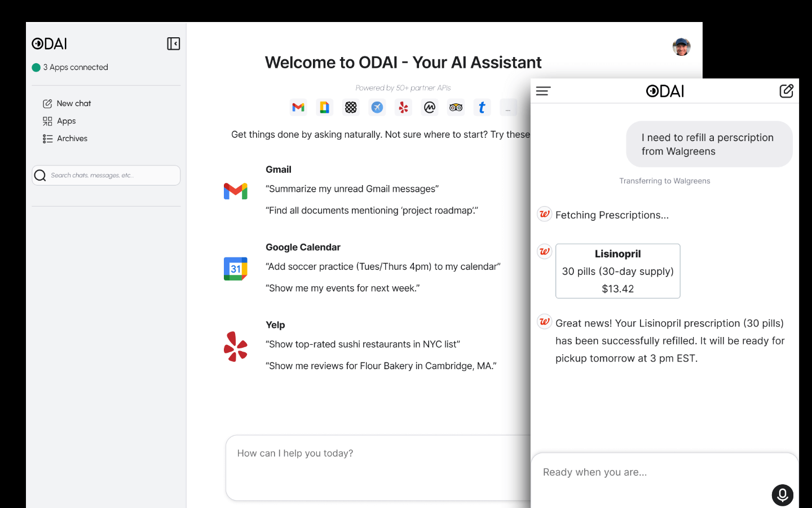Click the 3 Apps connected label
Viewport: 812px width, 508px height.
[x=76, y=67]
